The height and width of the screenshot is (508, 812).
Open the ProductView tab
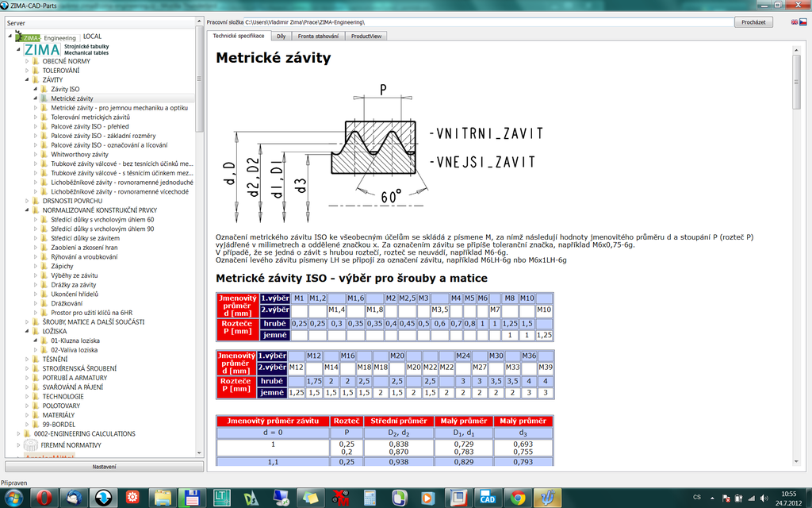tap(366, 37)
